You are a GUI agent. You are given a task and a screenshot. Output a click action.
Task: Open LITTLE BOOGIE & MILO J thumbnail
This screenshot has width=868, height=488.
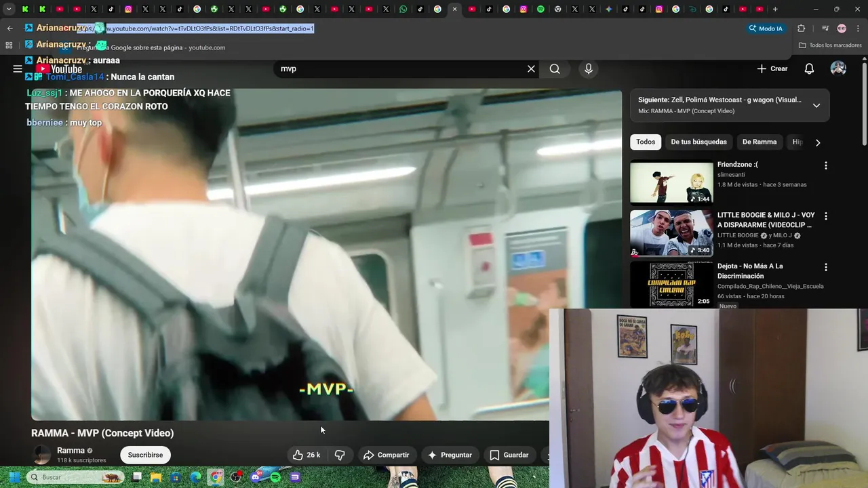click(x=671, y=233)
